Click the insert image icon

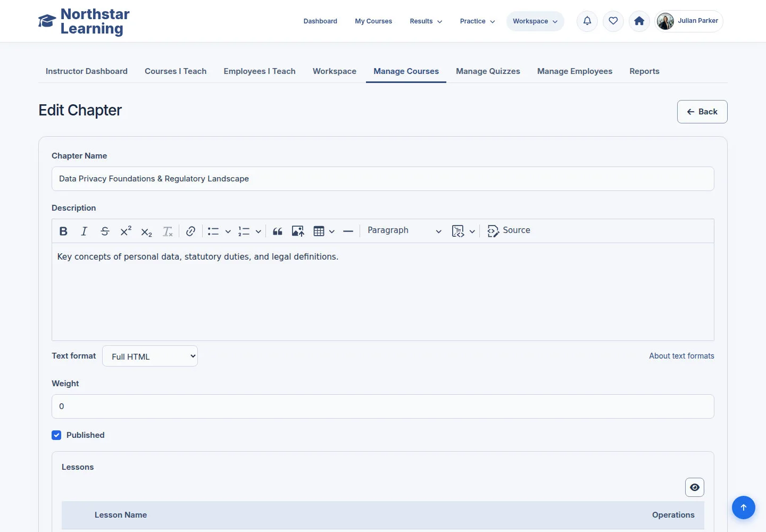coord(298,231)
